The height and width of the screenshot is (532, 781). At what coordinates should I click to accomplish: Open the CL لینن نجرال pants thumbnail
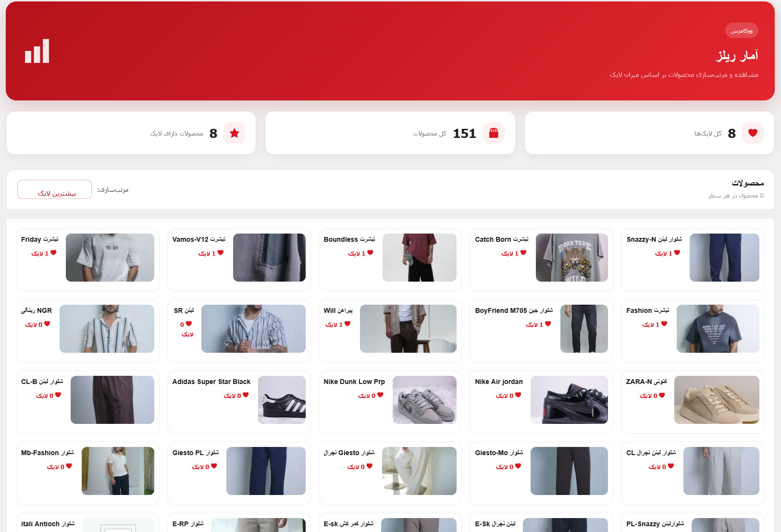721,471
